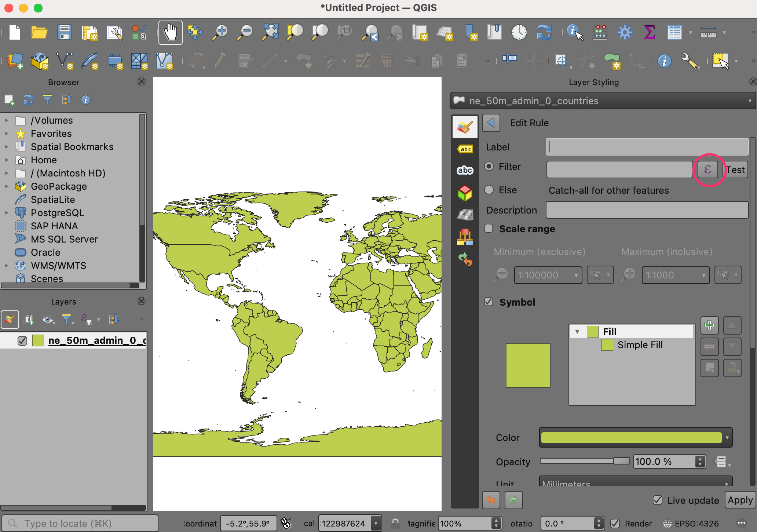
Task: Click the Zoom Full extent icon
Action: coord(270,33)
